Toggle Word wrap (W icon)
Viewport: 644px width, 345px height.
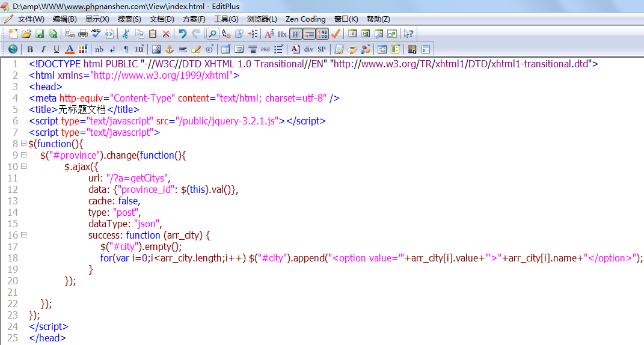point(296,34)
